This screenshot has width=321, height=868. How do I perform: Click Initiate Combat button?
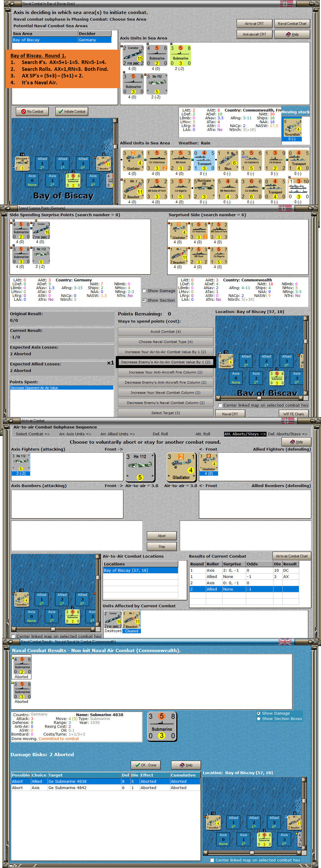(x=71, y=112)
